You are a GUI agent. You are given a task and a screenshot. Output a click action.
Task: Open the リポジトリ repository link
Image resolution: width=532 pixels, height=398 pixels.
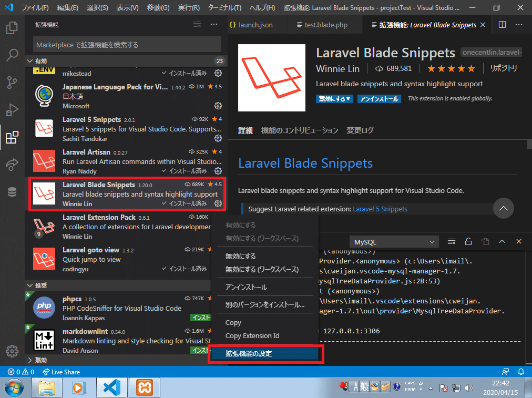click(504, 68)
